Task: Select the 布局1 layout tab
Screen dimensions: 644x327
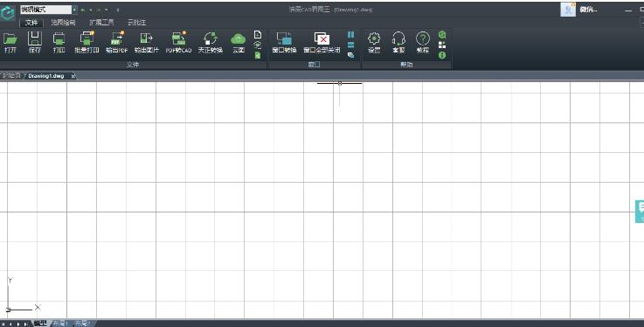Action: coord(61,324)
